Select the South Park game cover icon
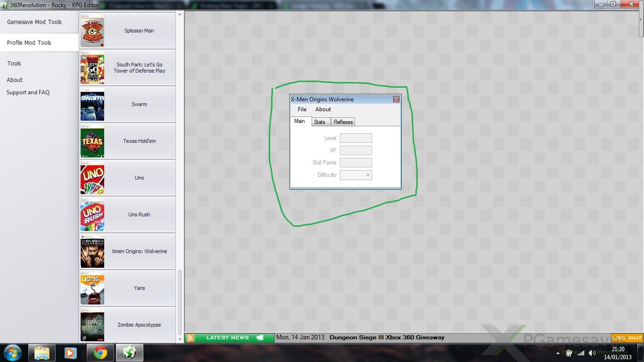This screenshot has width=644, height=362. coord(92,68)
